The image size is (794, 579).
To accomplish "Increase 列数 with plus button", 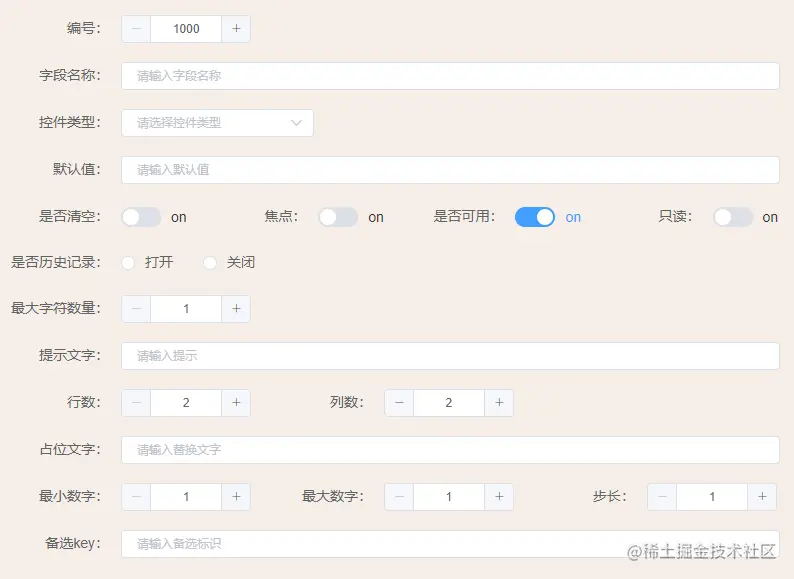I will pos(499,403).
